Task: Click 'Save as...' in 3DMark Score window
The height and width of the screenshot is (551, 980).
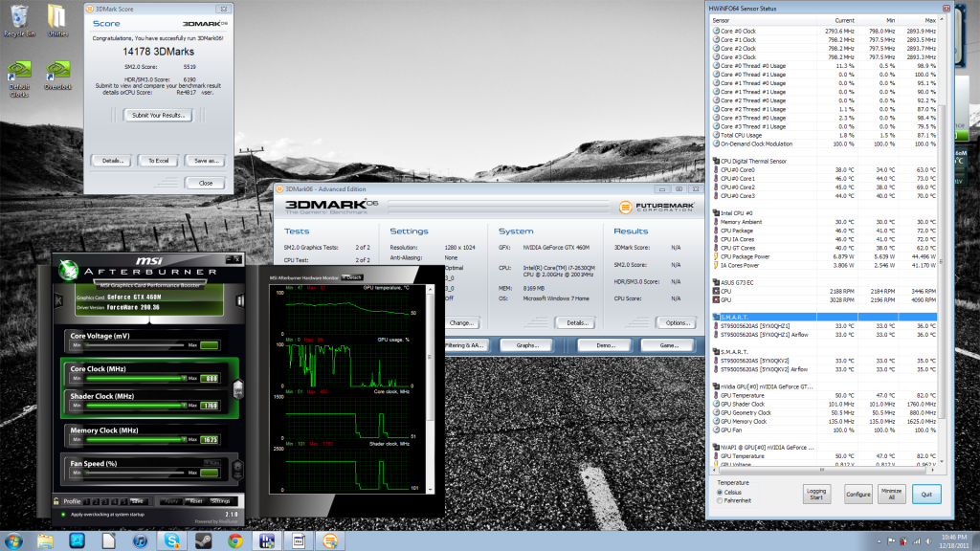Action: tap(206, 161)
